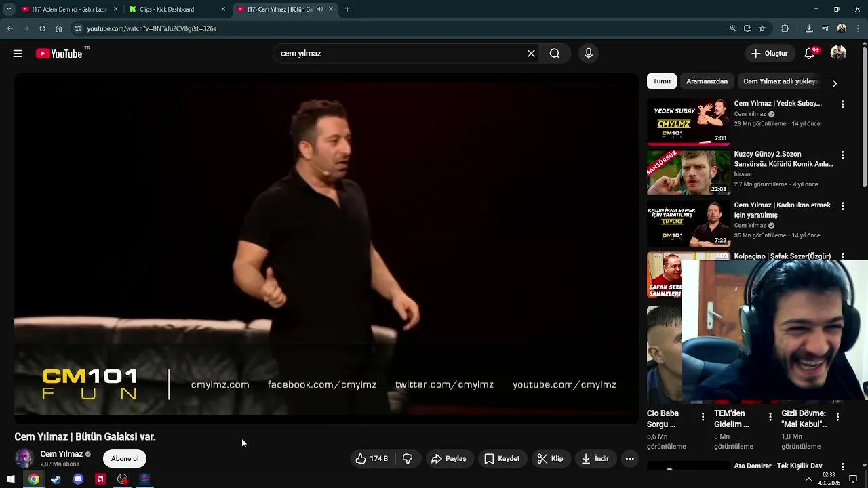Open the Windows notification center
Image resolution: width=868 pixels, height=488 pixels.
click(x=854, y=479)
